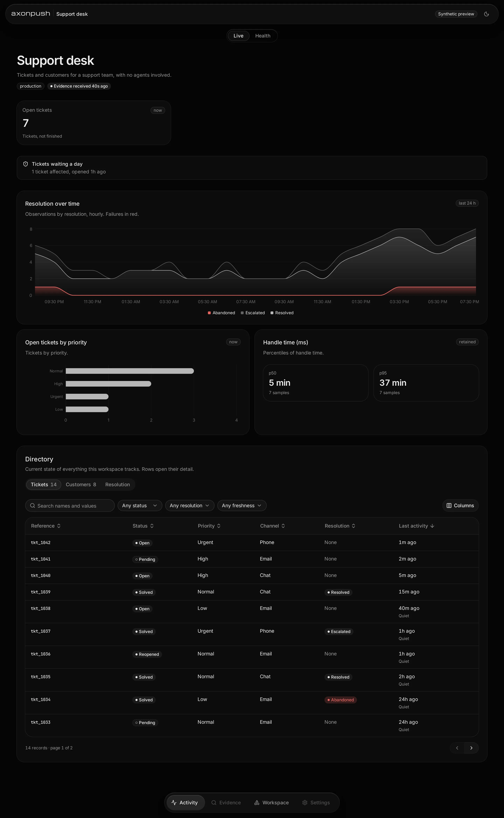
Task: Select the Resolution directory tab
Action: pyautogui.click(x=117, y=484)
